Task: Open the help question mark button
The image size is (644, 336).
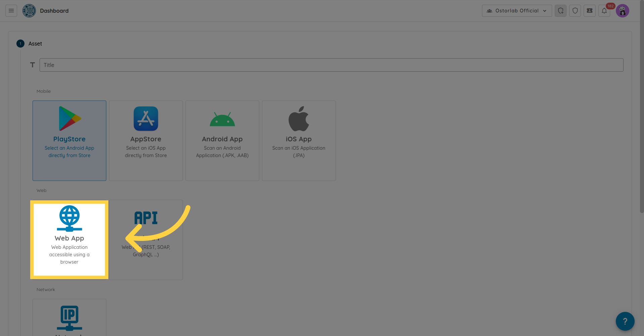Action: coord(625,321)
